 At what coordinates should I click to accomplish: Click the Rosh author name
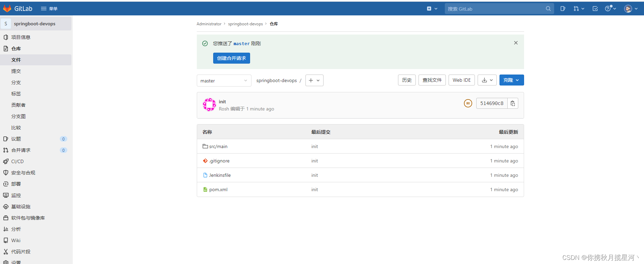[x=224, y=109]
